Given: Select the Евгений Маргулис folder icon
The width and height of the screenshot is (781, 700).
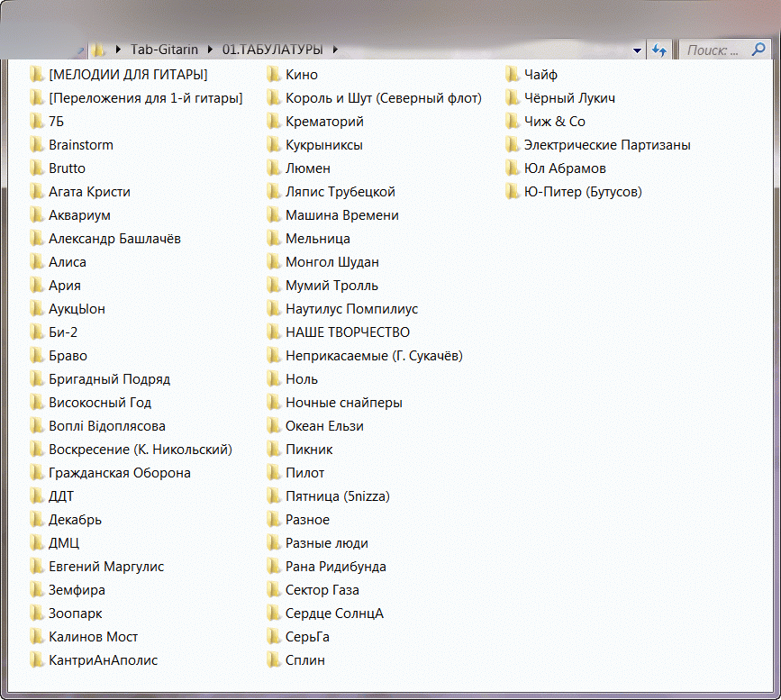Looking at the screenshot, I should point(36,566).
